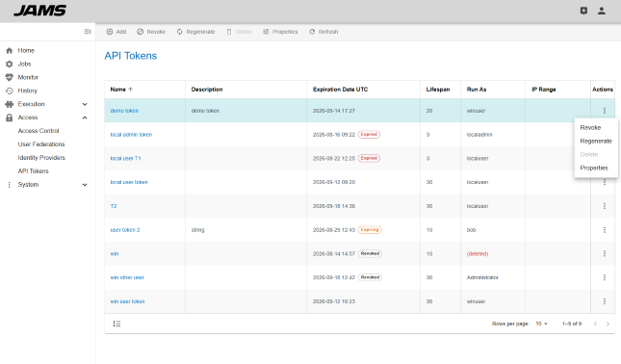621x364 pixels.
Task: Click the Regenerate toolbar button
Action: pos(195,32)
